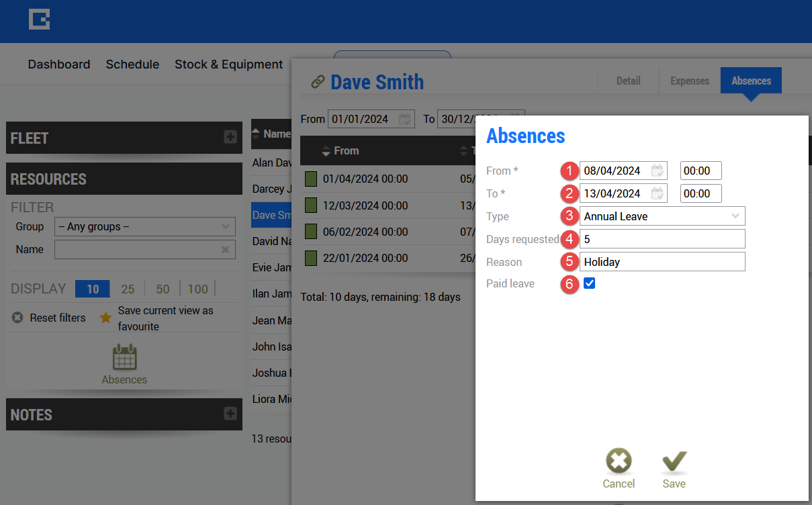Display 50 resources per page
Viewport: 812px width, 505px height.
(163, 289)
